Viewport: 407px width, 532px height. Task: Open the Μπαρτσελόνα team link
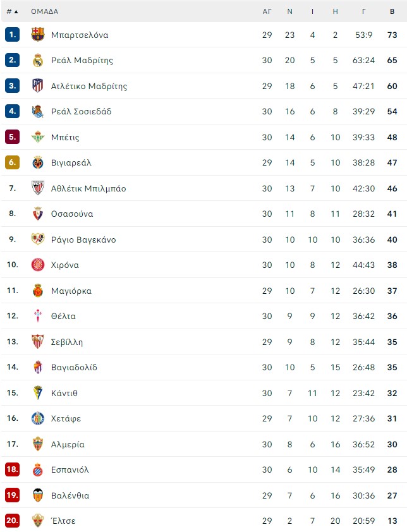(80, 35)
